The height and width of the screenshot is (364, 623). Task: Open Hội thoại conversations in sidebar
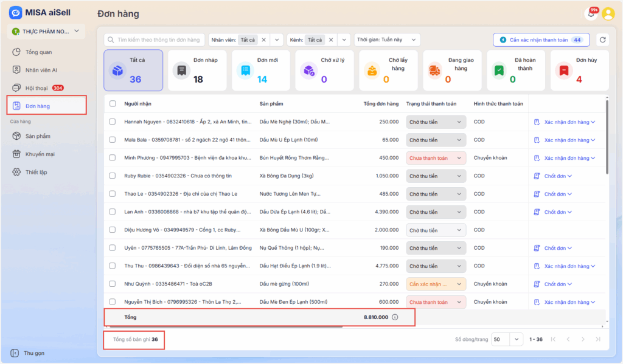pyautogui.click(x=37, y=88)
